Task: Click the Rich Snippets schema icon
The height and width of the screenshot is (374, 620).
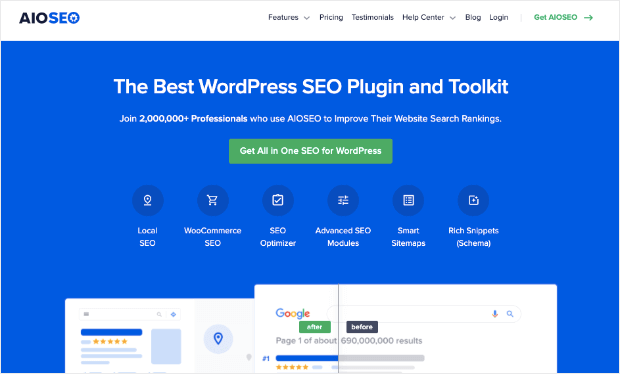Action: pos(473,200)
